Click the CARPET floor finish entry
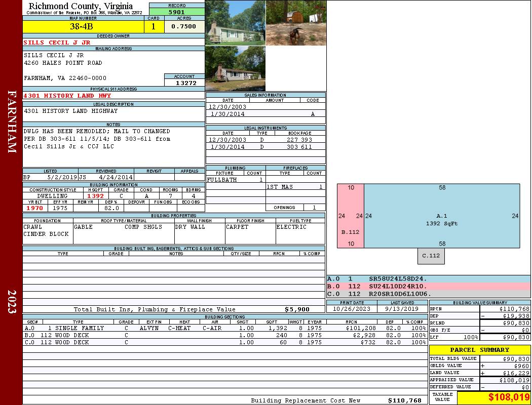The image size is (532, 405). pyautogui.click(x=237, y=227)
